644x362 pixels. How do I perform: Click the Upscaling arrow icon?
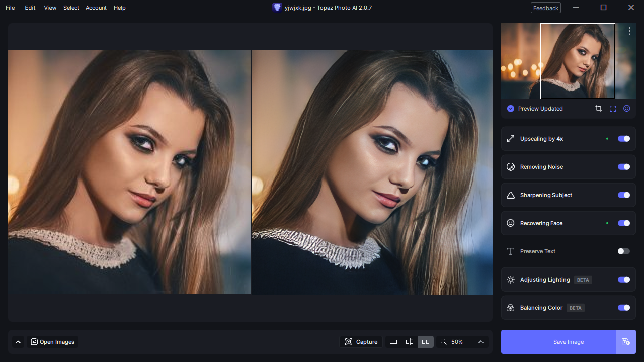click(x=511, y=139)
